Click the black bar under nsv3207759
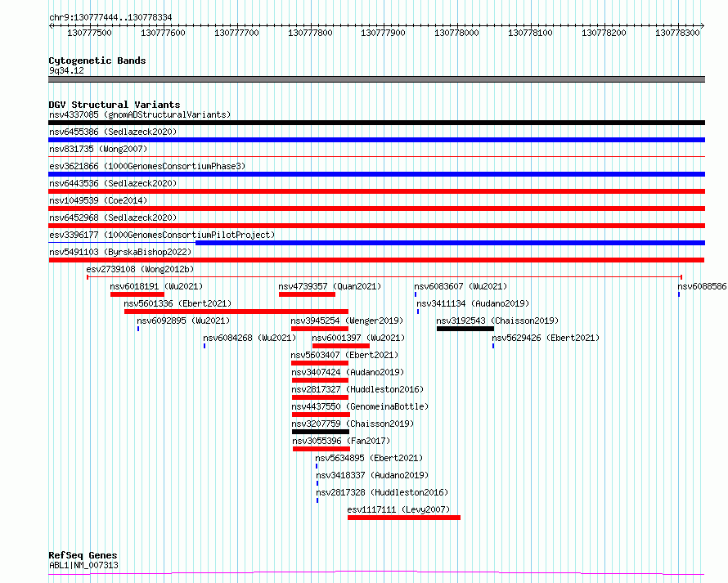Screen dimensions: 728x583 (x=321, y=432)
